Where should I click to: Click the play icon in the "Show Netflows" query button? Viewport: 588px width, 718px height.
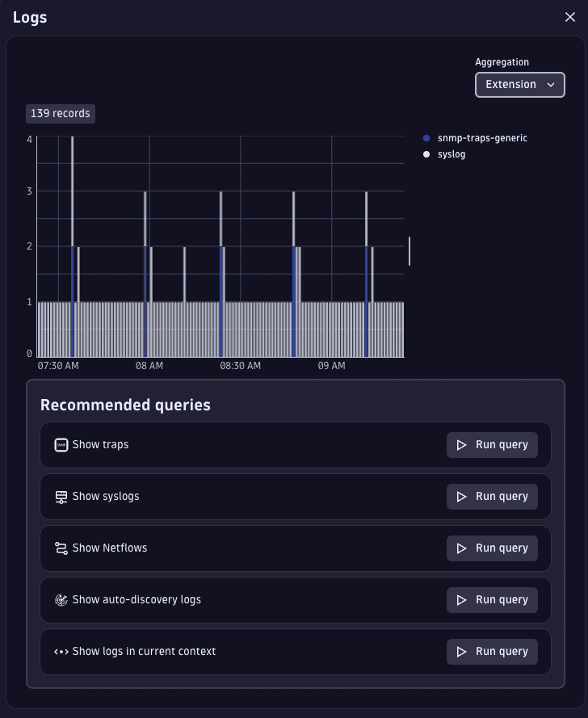pos(462,548)
